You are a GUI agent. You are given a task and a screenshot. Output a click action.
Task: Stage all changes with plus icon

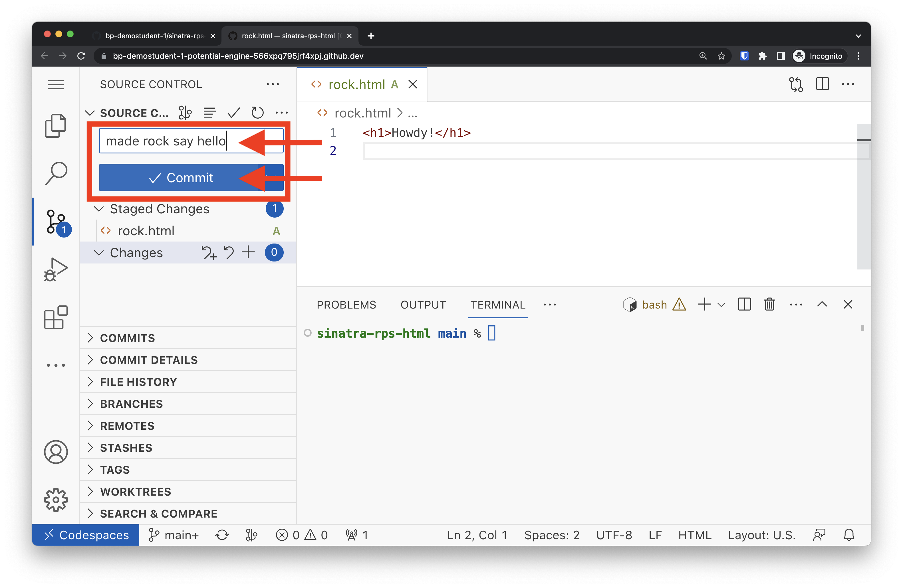point(249,252)
